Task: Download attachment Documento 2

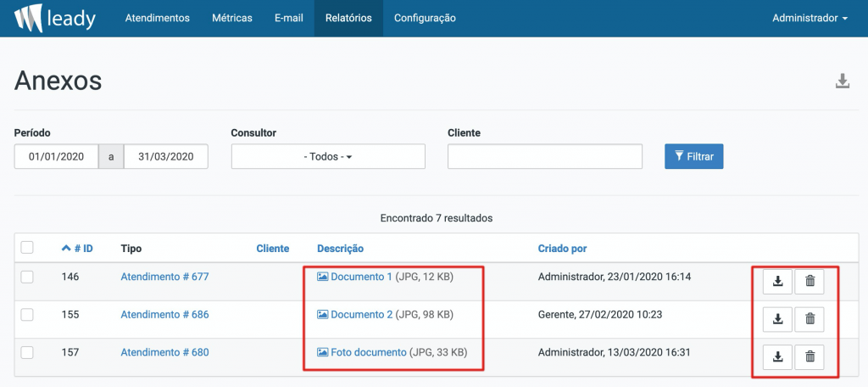Action: point(778,319)
